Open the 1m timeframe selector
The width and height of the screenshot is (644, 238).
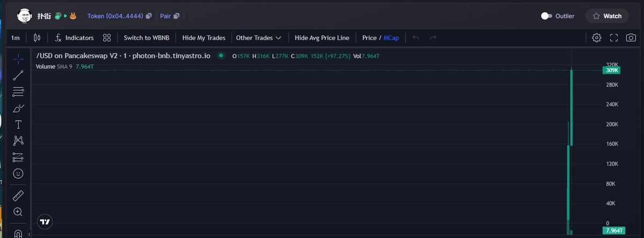16,38
